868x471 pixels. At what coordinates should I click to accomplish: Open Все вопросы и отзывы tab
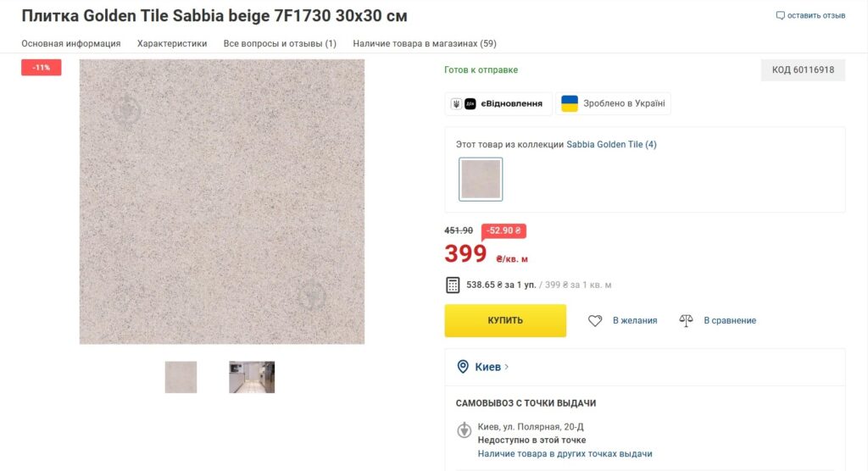(x=280, y=43)
